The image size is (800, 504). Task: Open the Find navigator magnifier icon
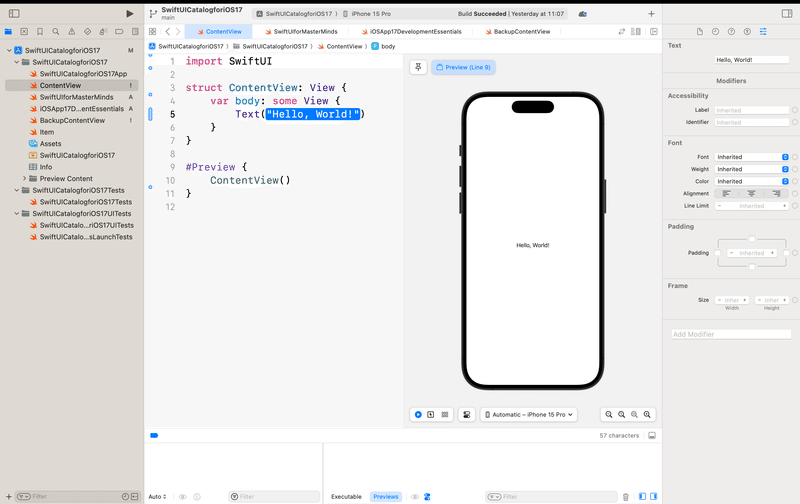click(x=56, y=32)
